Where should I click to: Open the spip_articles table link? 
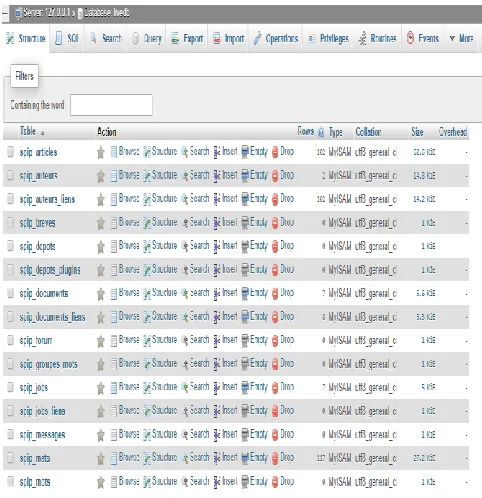38,152
